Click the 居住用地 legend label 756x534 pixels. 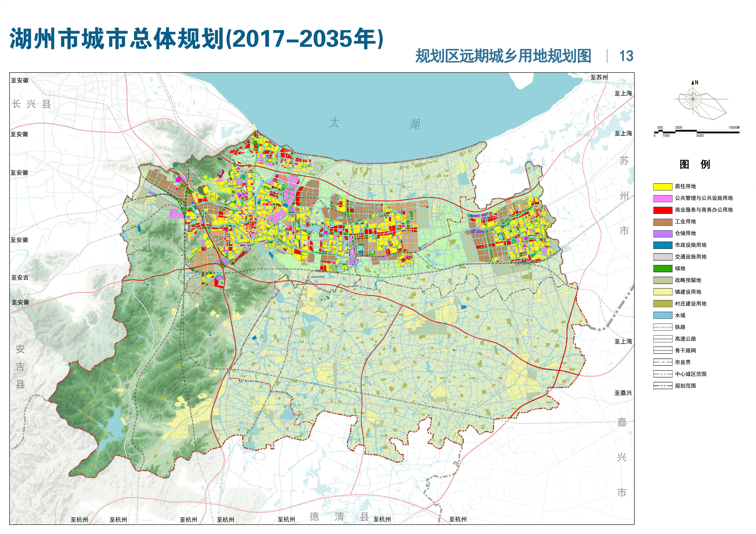(685, 187)
